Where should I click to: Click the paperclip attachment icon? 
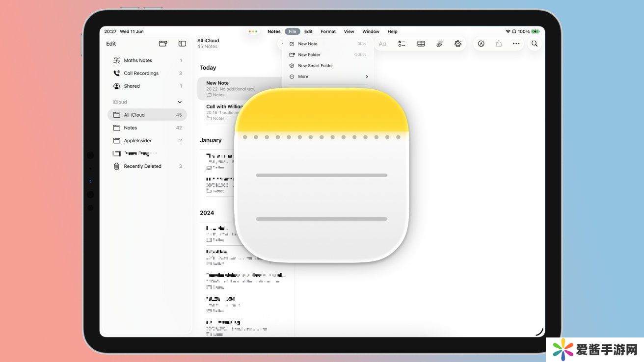click(439, 44)
